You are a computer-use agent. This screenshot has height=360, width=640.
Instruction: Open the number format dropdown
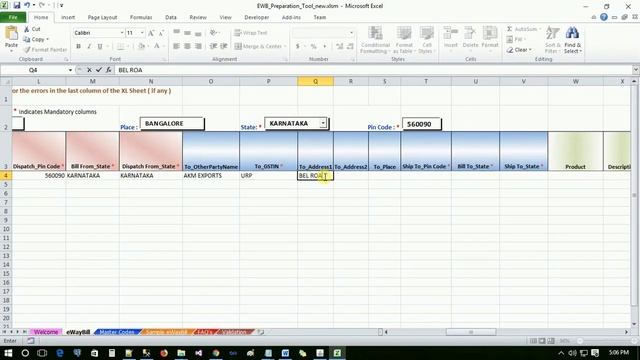coord(351,33)
